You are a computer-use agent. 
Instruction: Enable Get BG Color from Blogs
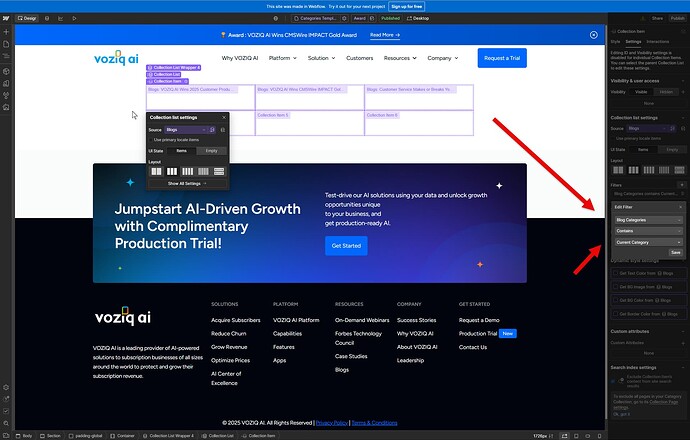click(x=615, y=301)
